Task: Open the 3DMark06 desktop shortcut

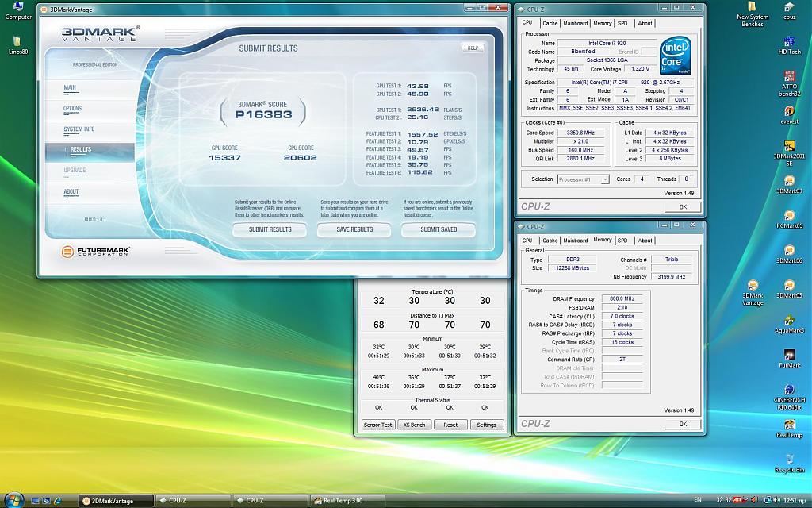Action: 789,253
